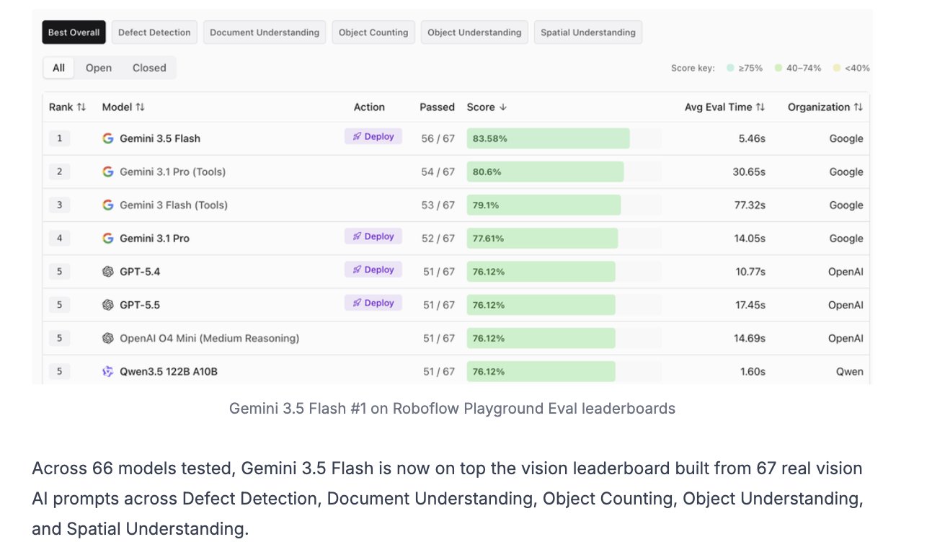This screenshot has height=560, width=945.
Task: Click the "53 / 67" passed value
Action: pyautogui.click(x=438, y=205)
